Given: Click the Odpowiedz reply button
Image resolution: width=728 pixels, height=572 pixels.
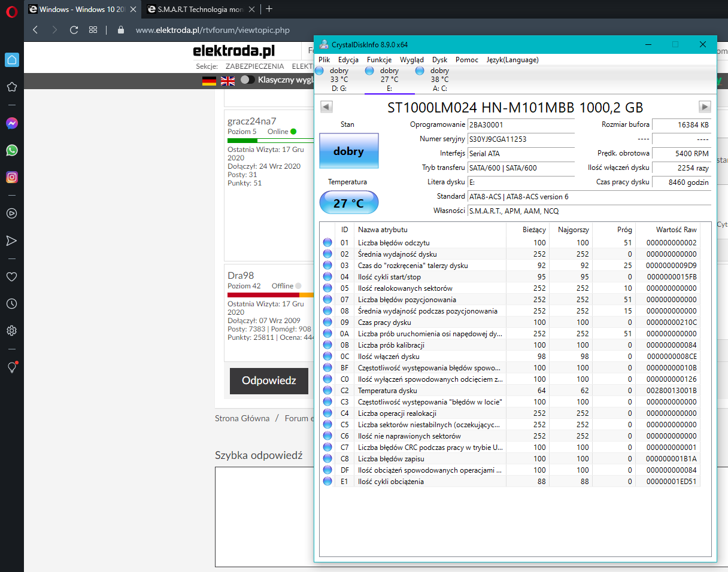Looking at the screenshot, I should (269, 381).
